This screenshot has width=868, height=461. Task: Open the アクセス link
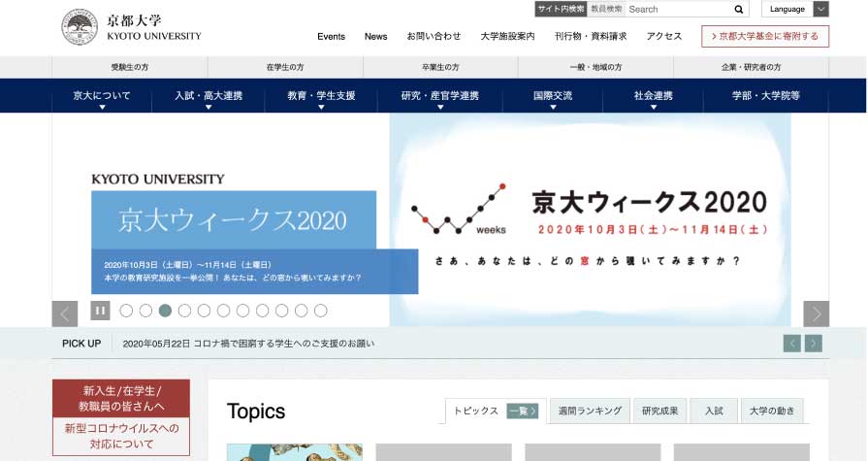click(x=663, y=37)
